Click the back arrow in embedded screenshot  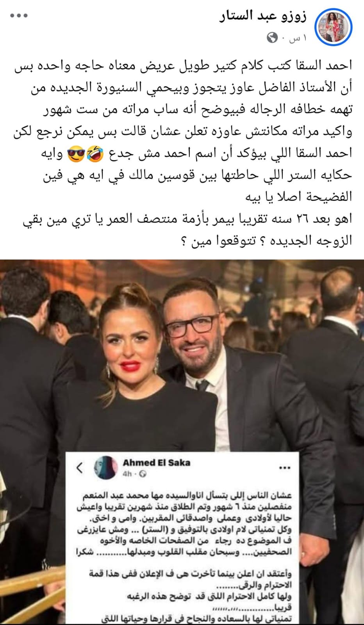[x=80, y=467]
